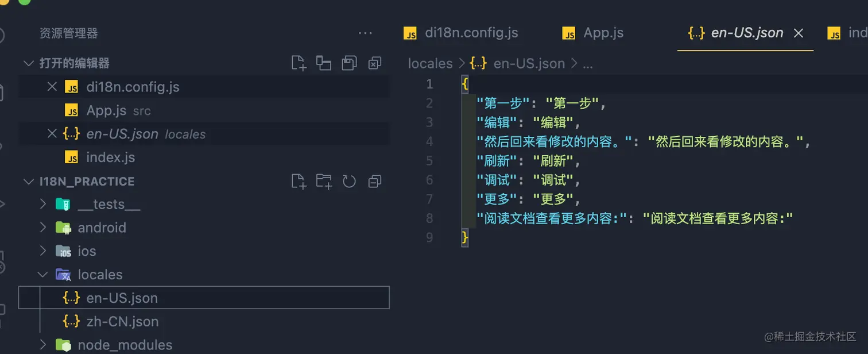Viewport: 868px width, 354px height.
Task: Click the "刷新" key on line 5
Action: click(496, 161)
